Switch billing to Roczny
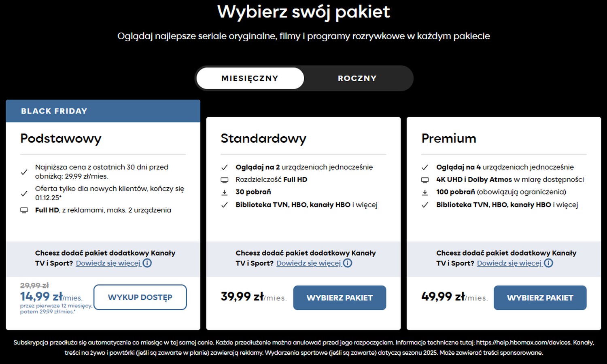Screen dimensions: 607x364 (357, 78)
